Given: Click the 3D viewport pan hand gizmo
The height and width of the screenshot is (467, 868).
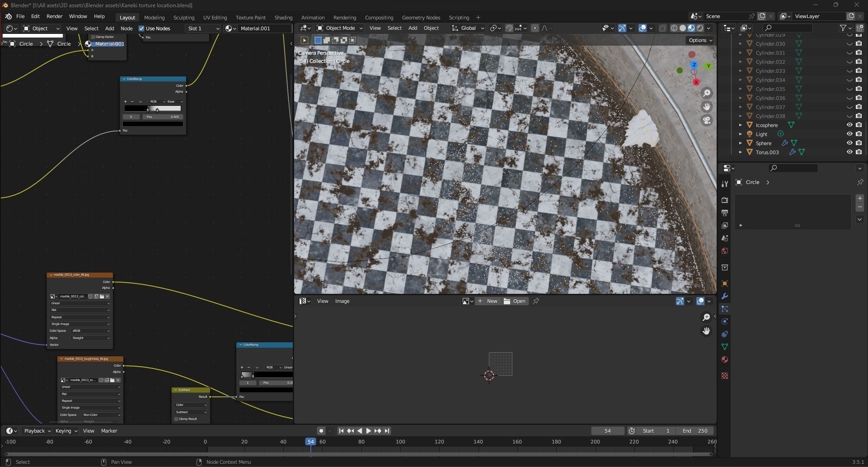Looking at the screenshot, I should click(x=706, y=107).
